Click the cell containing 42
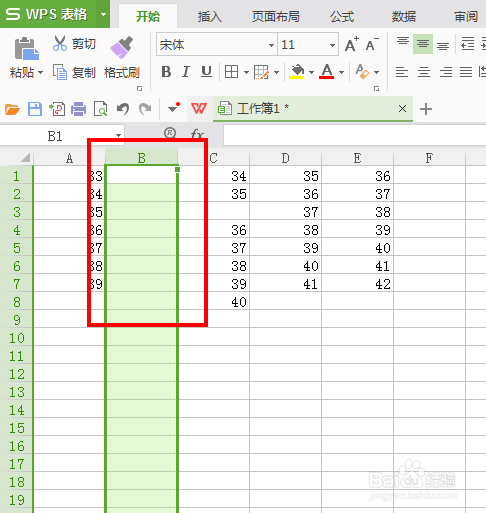Screen dimensions: 486x513 click(358, 284)
